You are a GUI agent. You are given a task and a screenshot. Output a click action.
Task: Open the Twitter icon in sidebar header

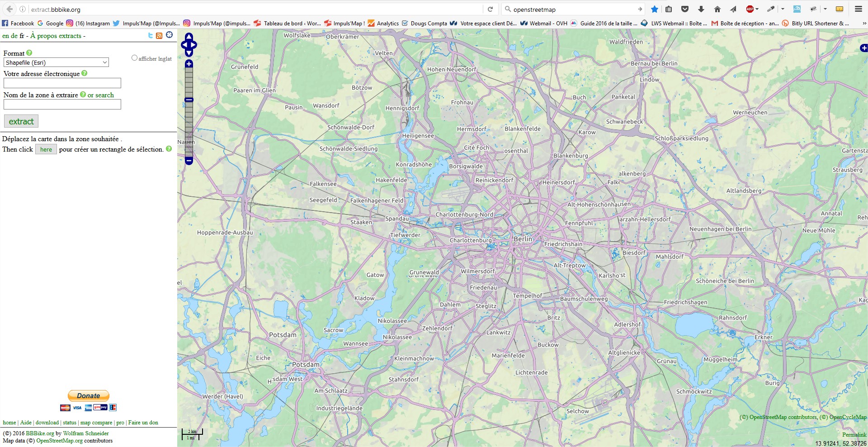[x=151, y=35]
